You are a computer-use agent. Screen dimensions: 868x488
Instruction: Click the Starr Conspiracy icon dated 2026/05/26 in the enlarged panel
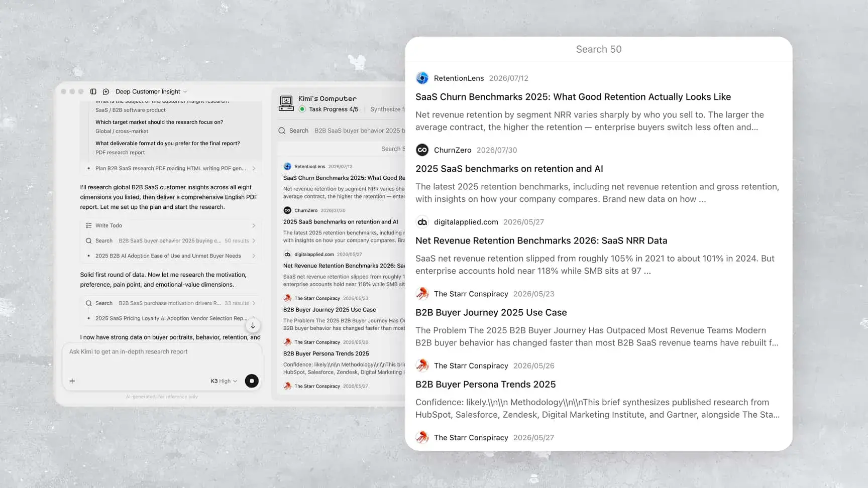coord(422,365)
